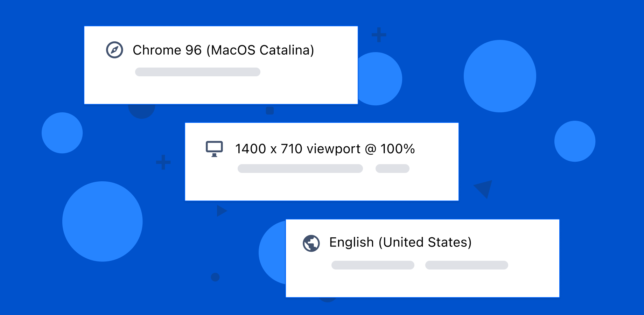Click plus sign beside the Chrome card
The image size is (644, 315).
pyautogui.click(x=379, y=35)
